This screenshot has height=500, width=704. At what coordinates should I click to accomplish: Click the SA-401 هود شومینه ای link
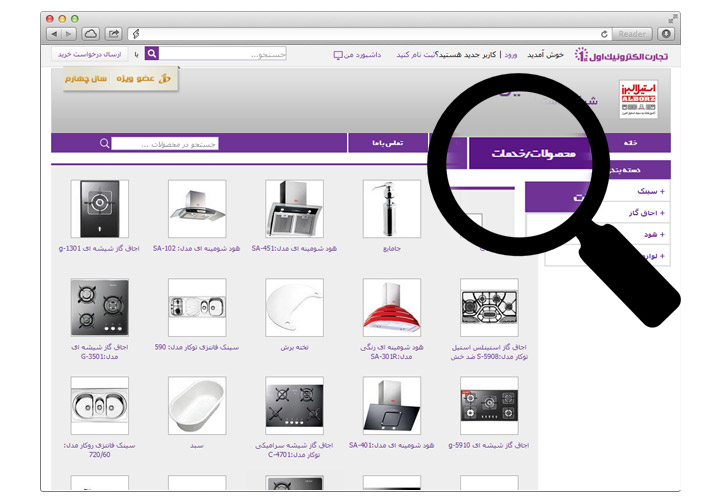click(x=392, y=446)
